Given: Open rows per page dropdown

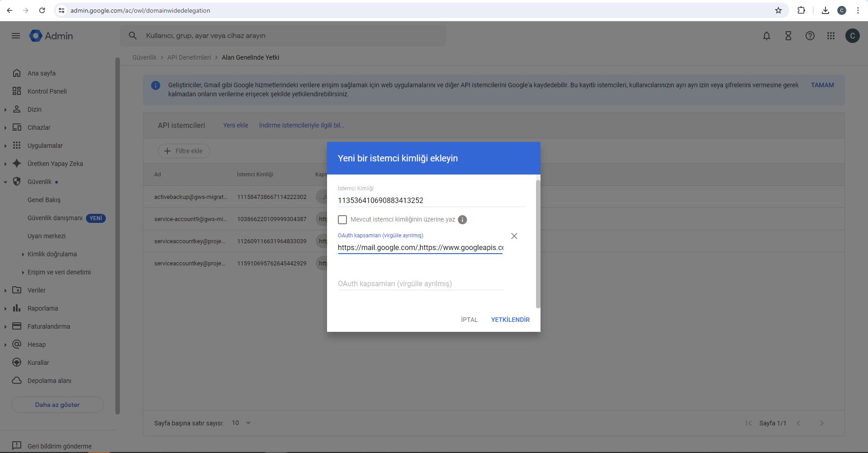Looking at the screenshot, I should (x=242, y=423).
